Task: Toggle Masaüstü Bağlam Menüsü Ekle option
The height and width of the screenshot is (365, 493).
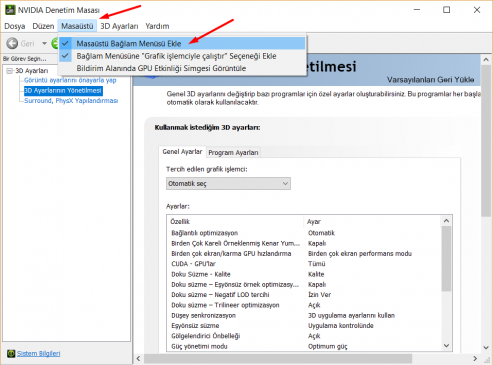Action: click(x=182, y=44)
